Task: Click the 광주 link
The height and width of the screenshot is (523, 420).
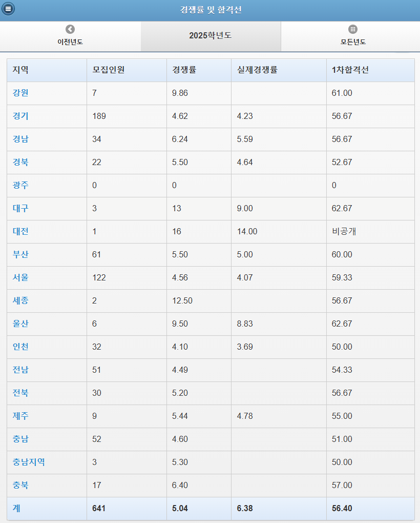Action: click(20, 186)
